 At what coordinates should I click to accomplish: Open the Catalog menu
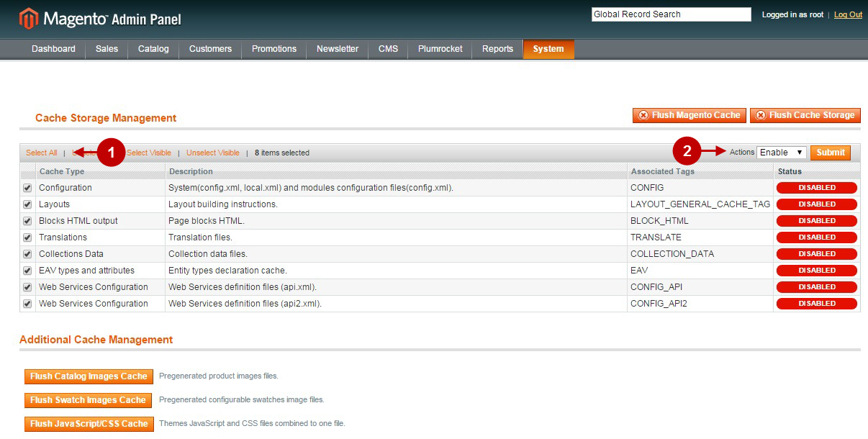pos(153,49)
